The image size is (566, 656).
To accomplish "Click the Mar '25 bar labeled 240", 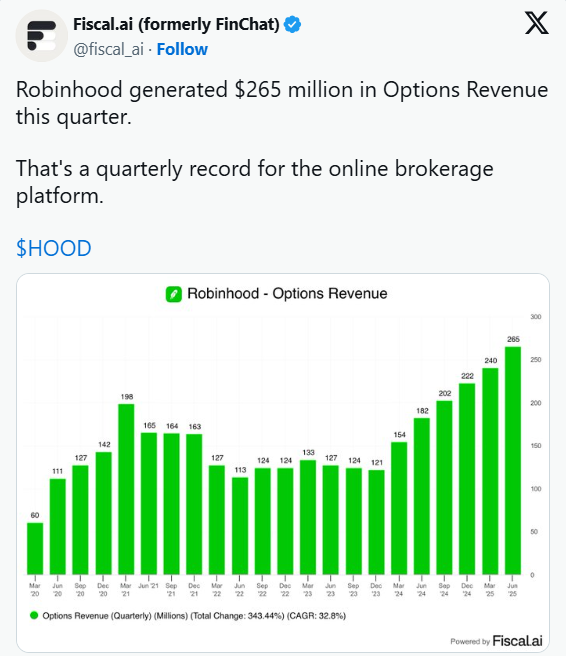I will (x=490, y=471).
